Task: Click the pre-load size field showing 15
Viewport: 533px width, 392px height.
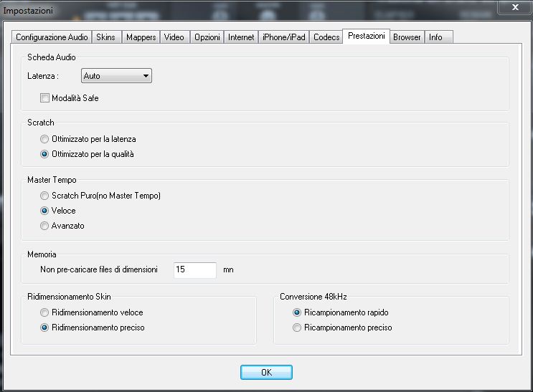Action: (195, 269)
